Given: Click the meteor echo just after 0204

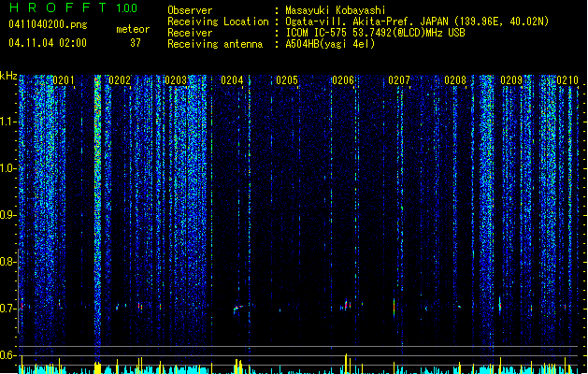Looking at the screenshot, I should point(237,309).
